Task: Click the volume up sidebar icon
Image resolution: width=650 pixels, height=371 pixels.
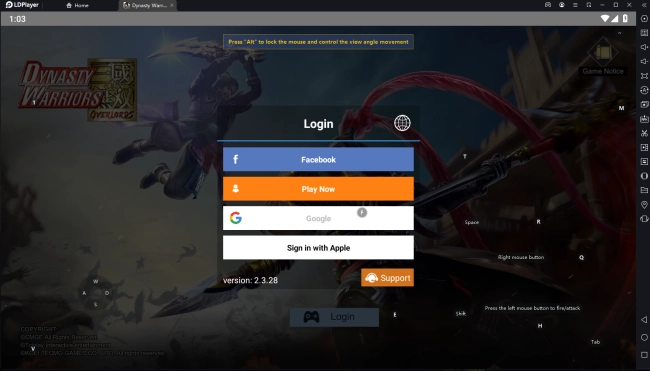Action: (644, 47)
